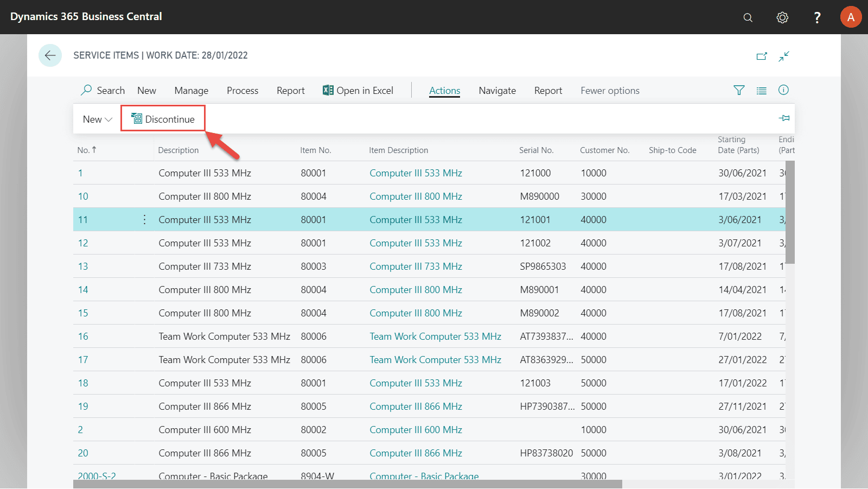
Task: Click Starting Date (Parts) column header
Action: [739, 145]
